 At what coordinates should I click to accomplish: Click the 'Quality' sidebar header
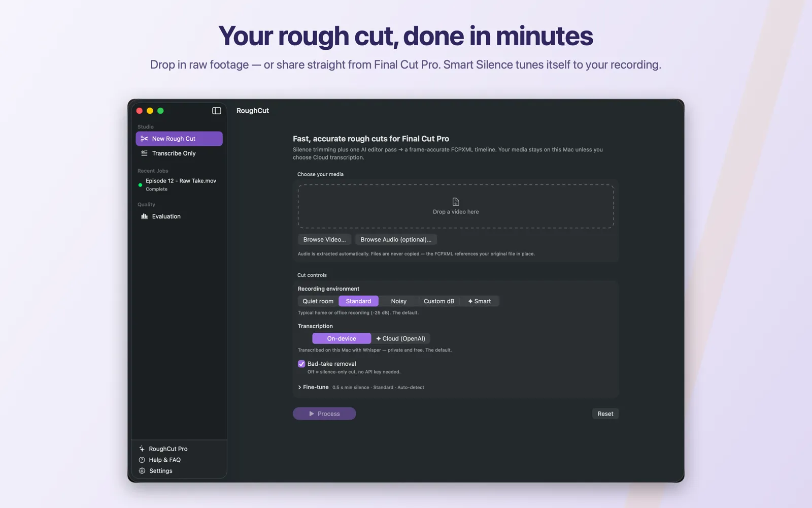click(146, 205)
